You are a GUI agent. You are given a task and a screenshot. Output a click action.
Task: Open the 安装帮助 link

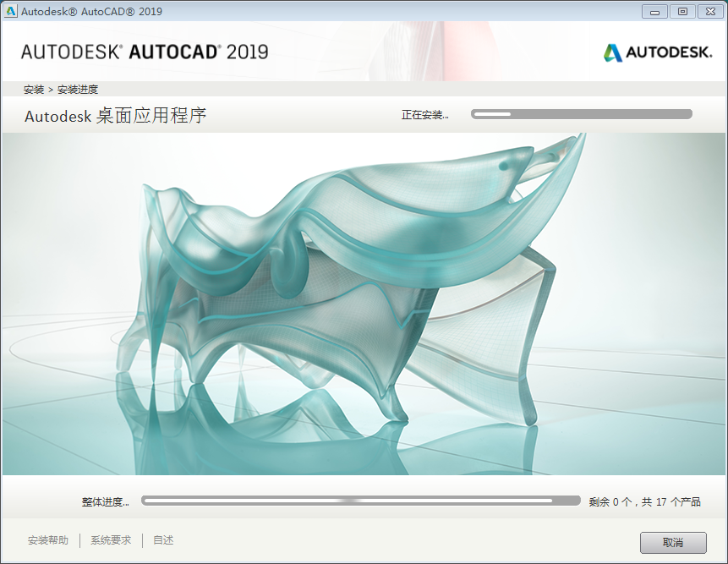pos(48,540)
